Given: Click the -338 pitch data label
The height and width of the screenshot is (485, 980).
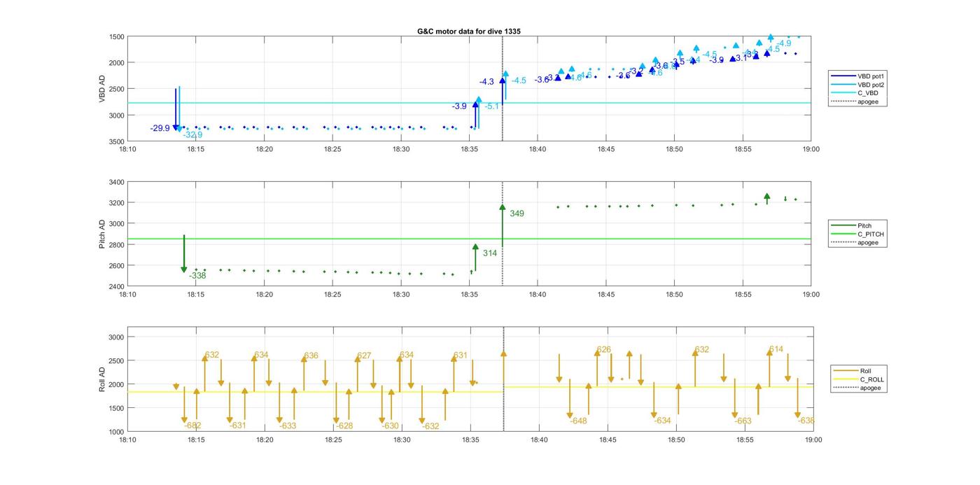Looking at the screenshot, I should 197,276.
